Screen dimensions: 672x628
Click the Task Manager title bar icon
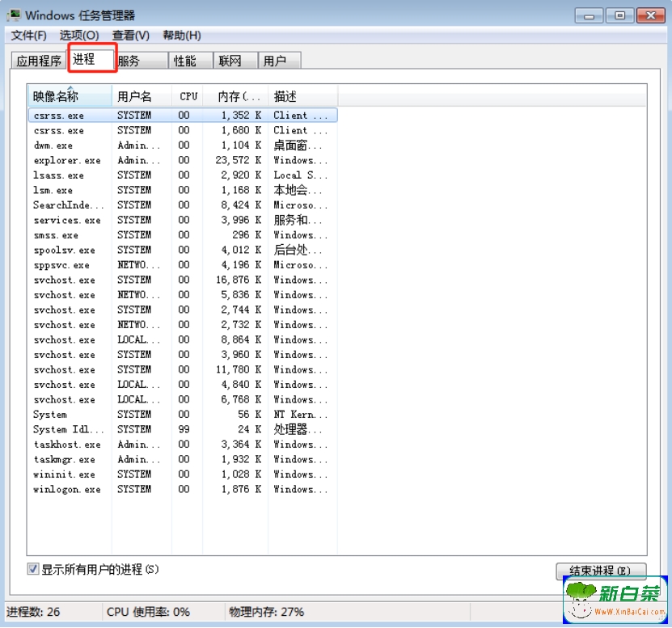pyautogui.click(x=13, y=15)
